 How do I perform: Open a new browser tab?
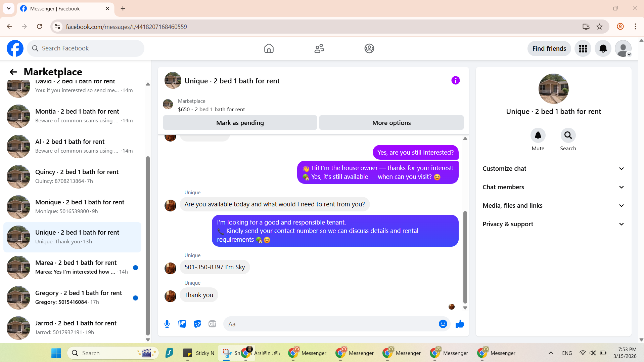pyautogui.click(x=123, y=8)
